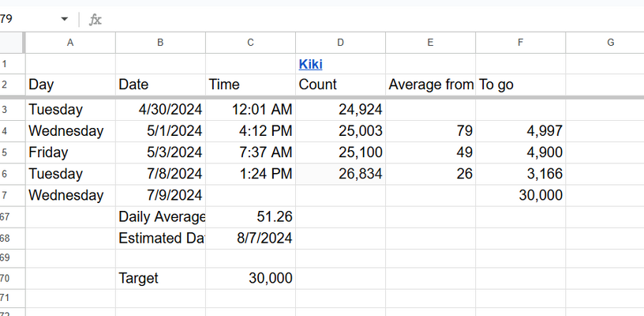Select column D header
Viewport: 644px width, 316px height.
[x=340, y=43]
